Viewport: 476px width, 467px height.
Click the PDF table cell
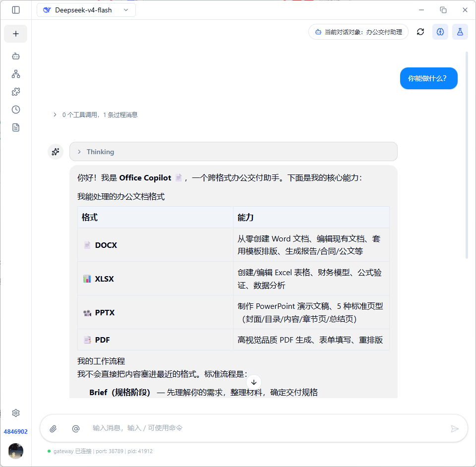pos(155,340)
